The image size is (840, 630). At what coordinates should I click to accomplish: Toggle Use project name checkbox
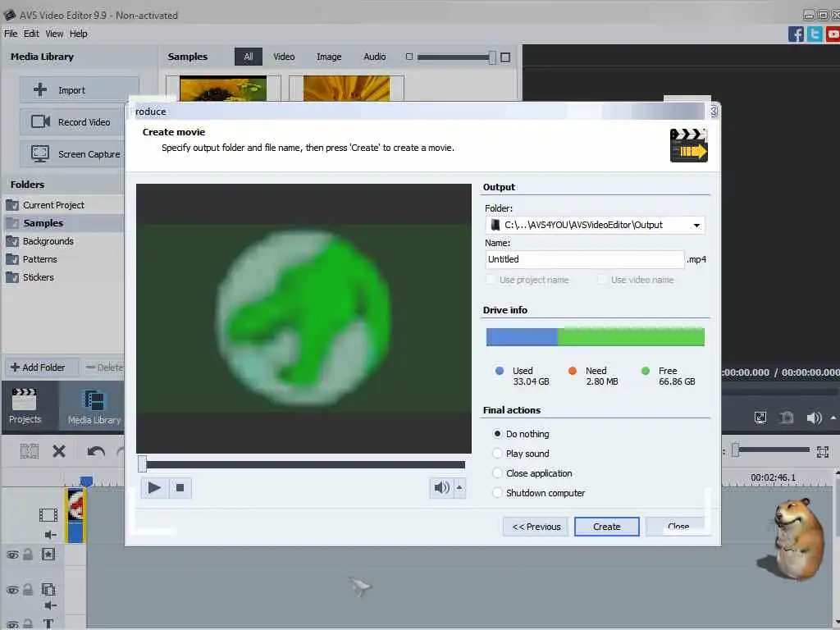(x=491, y=280)
